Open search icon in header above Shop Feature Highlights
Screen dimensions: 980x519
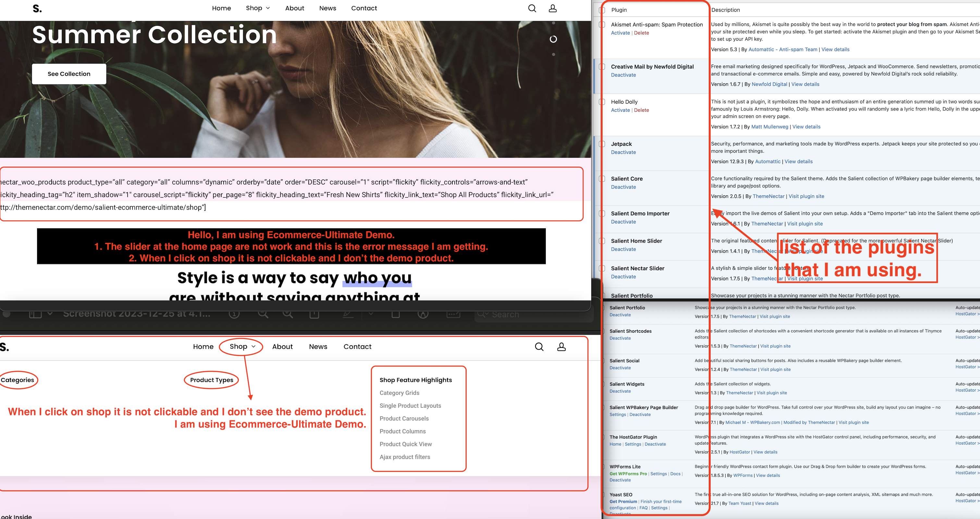click(x=539, y=347)
